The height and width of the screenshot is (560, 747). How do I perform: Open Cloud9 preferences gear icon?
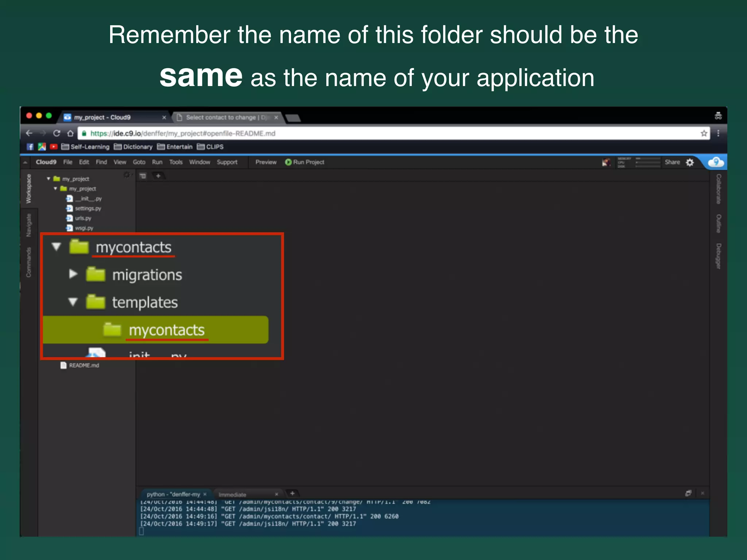pyautogui.click(x=690, y=163)
